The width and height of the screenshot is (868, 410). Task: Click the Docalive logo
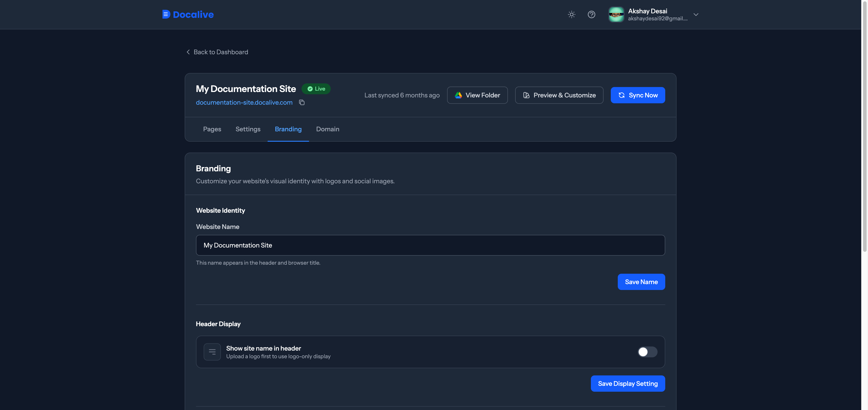(x=188, y=14)
